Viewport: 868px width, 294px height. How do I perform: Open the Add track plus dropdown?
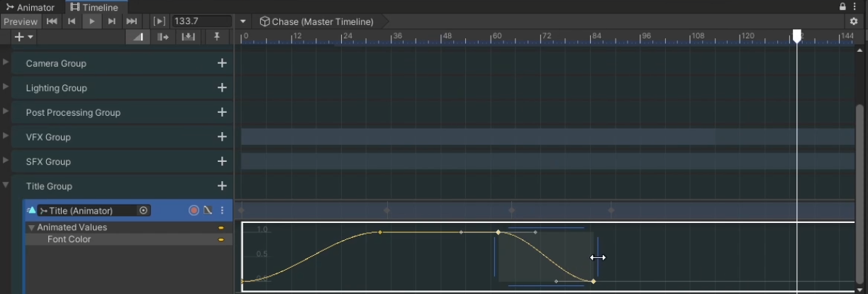(24, 37)
